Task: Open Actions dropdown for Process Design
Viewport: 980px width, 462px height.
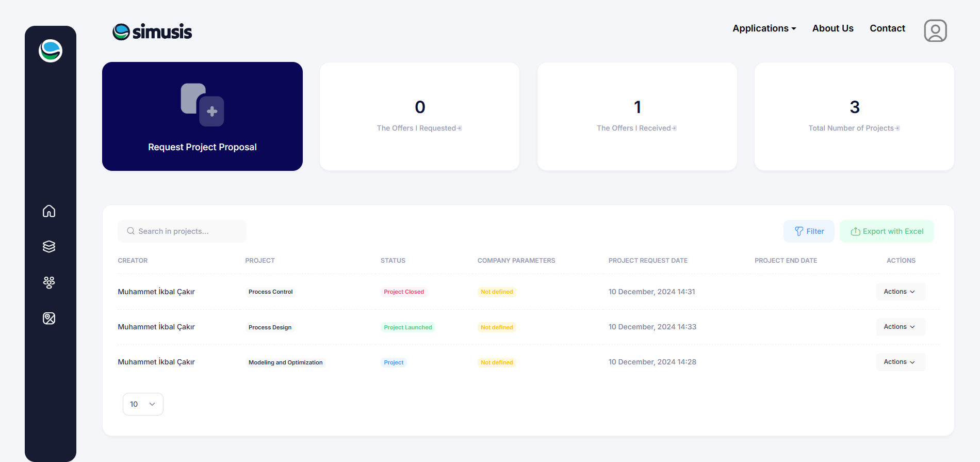Action: click(x=900, y=327)
